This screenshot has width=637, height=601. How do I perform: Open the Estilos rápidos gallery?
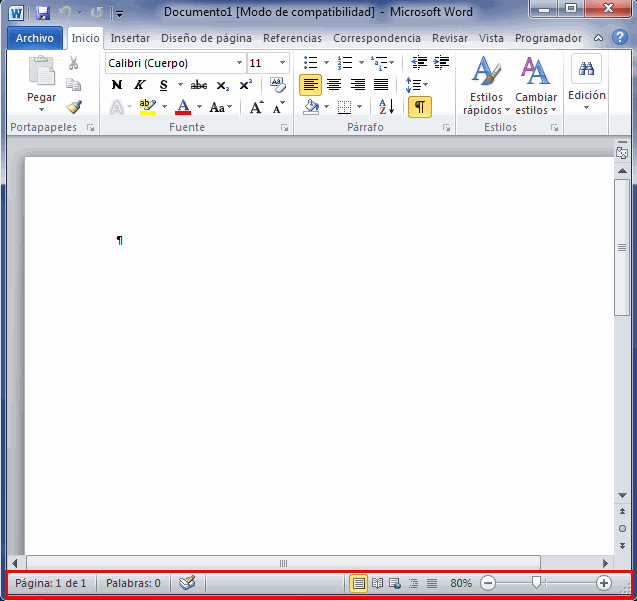486,85
